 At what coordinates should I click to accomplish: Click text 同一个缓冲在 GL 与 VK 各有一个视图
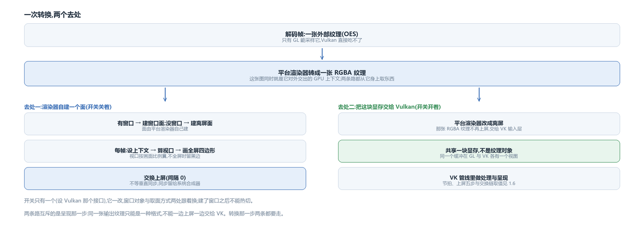pyautogui.click(x=479, y=156)
